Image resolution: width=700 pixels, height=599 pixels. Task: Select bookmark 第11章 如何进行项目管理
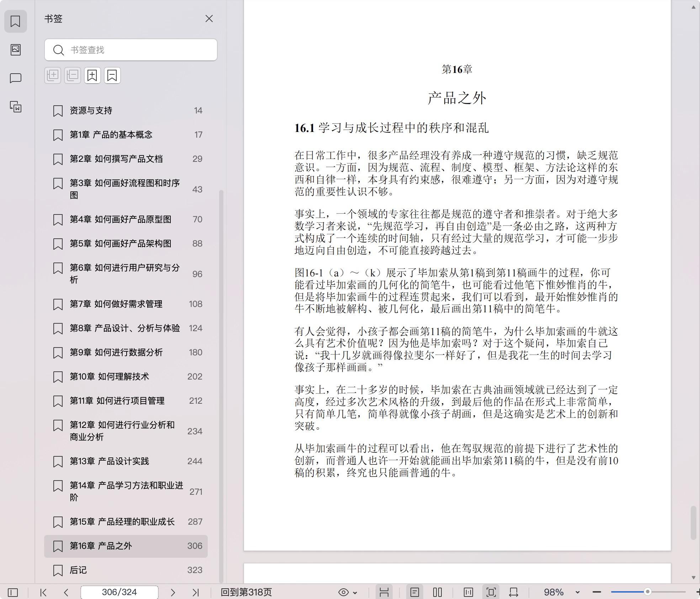tap(126, 401)
